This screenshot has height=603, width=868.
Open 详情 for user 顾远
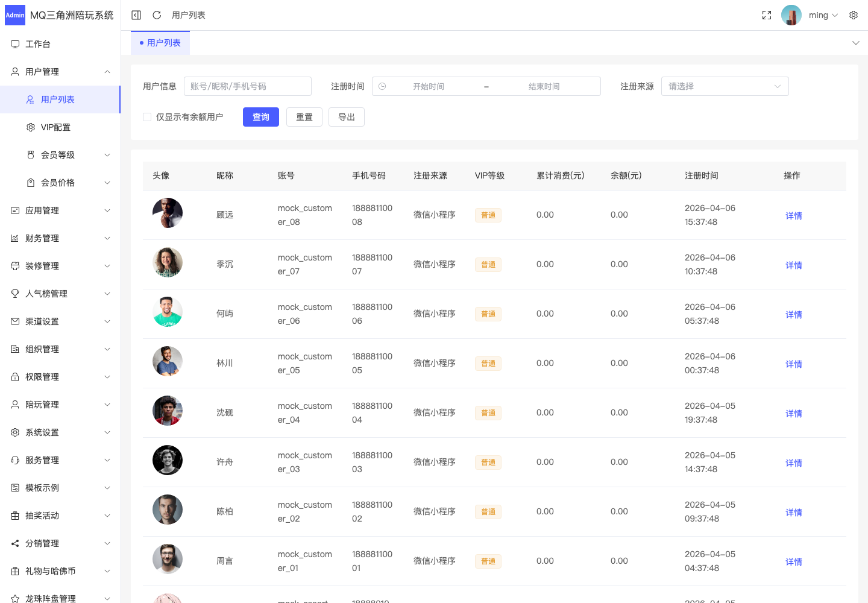[794, 216]
